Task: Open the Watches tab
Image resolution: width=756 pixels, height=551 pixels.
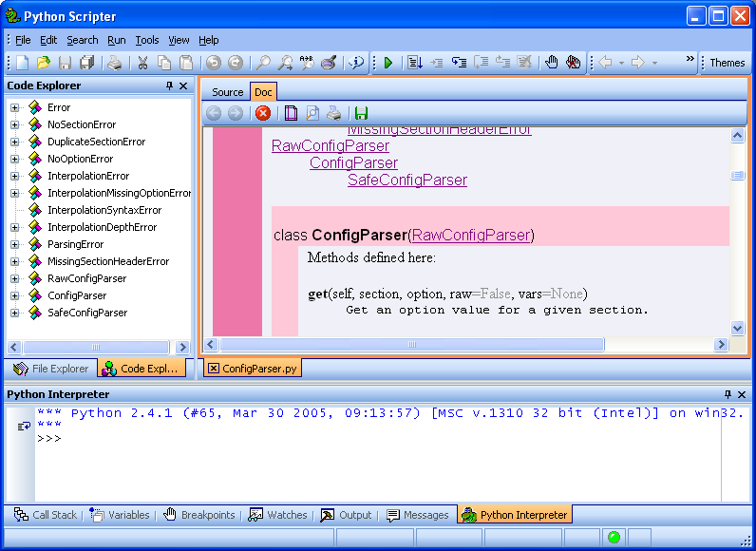Action: click(x=277, y=515)
